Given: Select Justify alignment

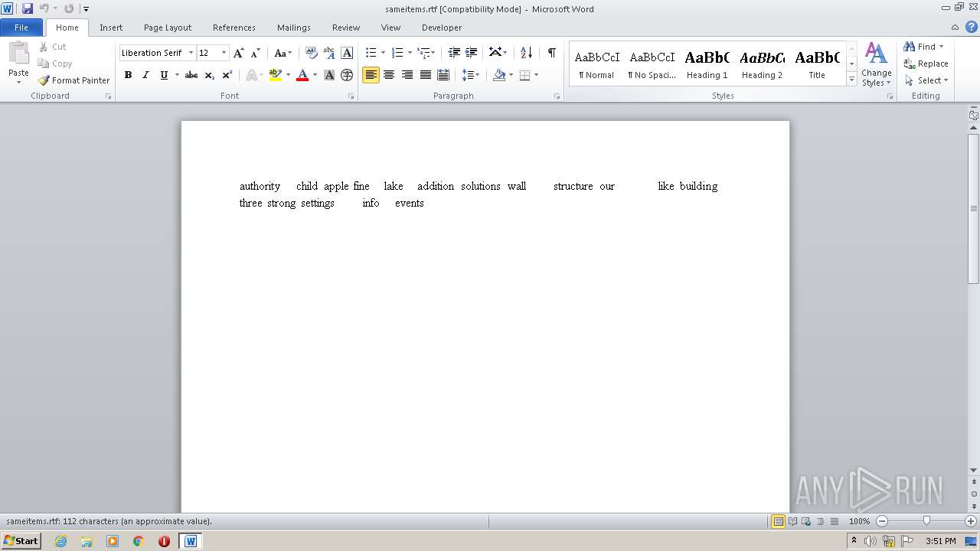Looking at the screenshot, I should coord(425,75).
